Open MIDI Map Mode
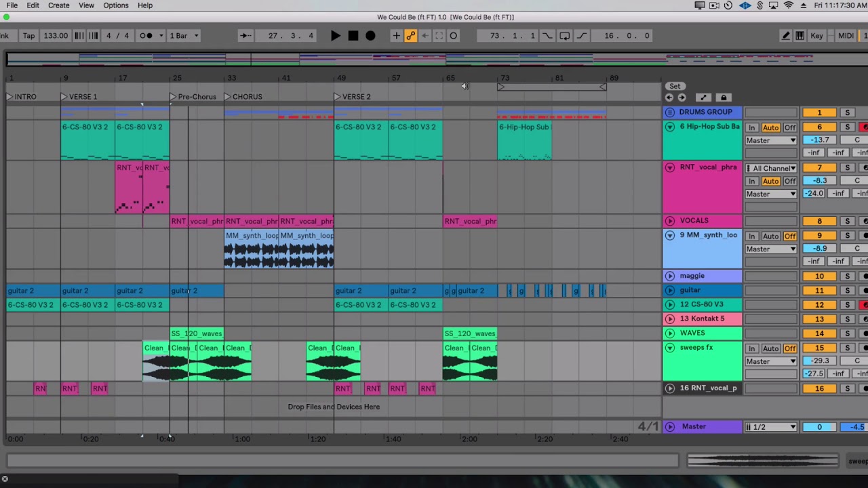Viewport: 868px width, 488px height. point(846,36)
